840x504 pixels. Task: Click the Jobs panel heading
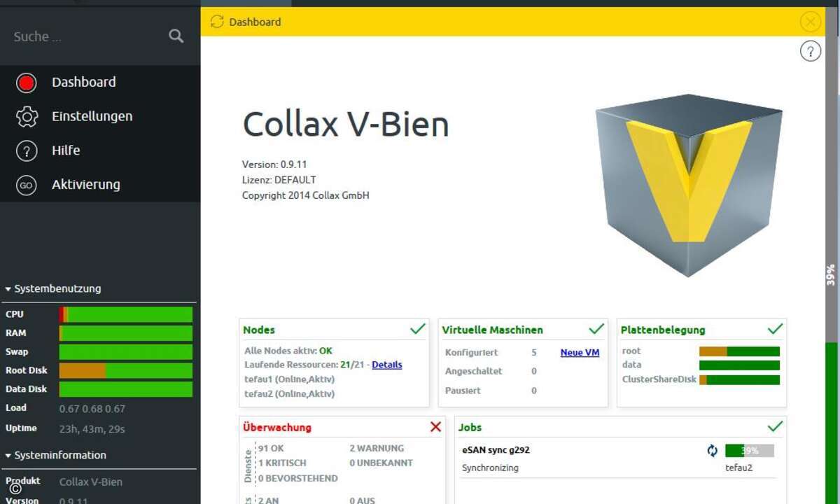pos(470,427)
